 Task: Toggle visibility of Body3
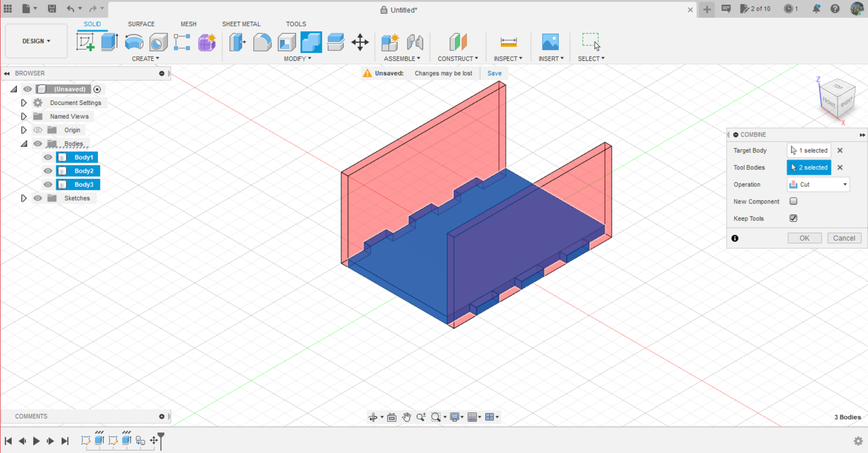click(48, 184)
